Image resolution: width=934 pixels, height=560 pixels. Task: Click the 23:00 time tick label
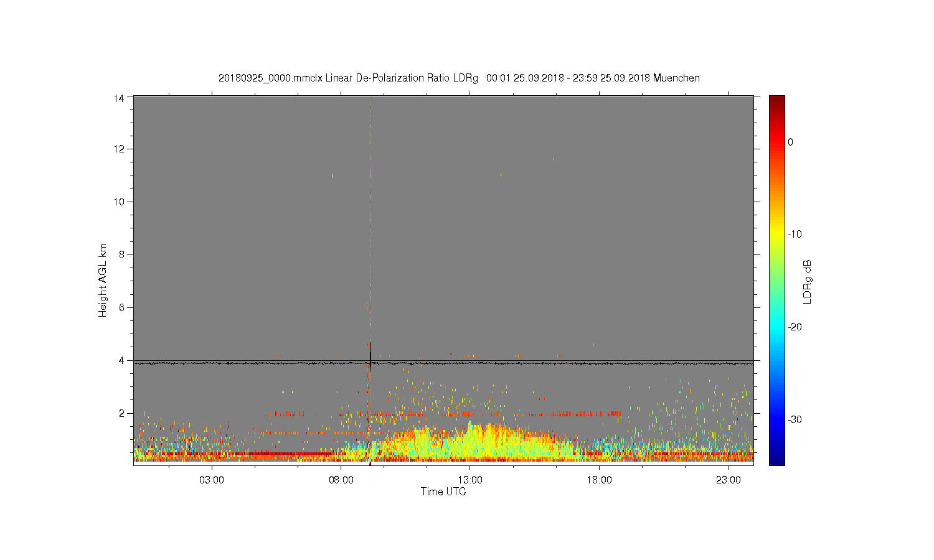coord(729,480)
